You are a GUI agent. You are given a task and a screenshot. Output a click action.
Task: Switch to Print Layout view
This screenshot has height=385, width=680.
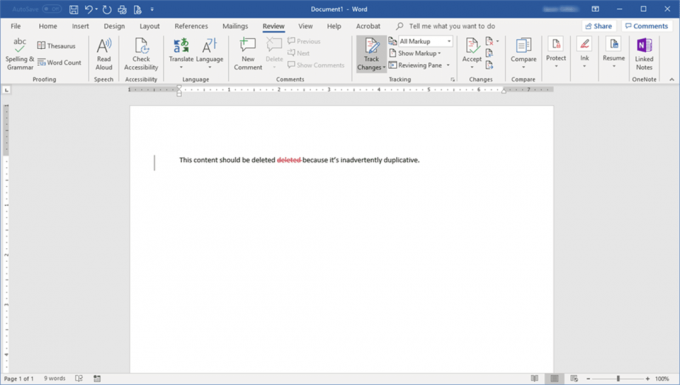tap(554, 378)
